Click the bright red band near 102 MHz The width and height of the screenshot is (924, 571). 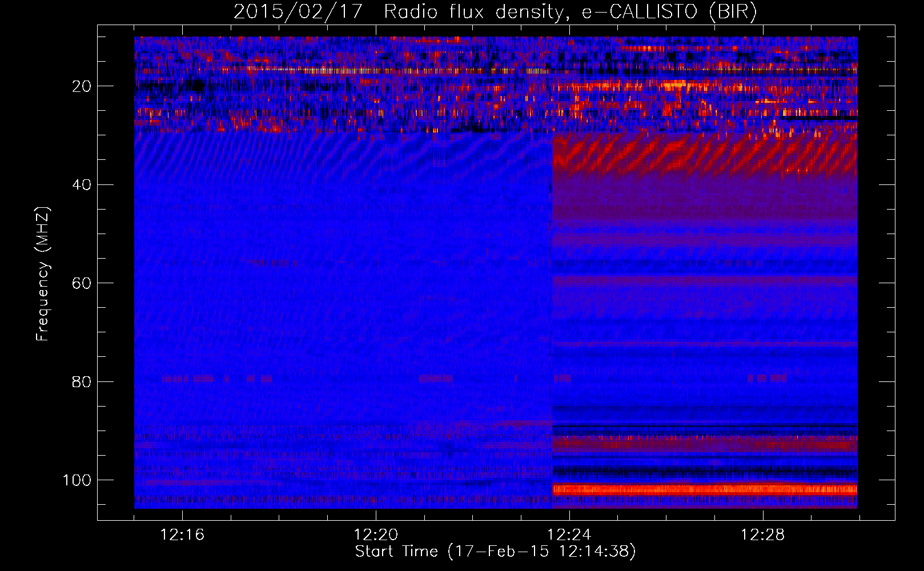tap(705, 489)
